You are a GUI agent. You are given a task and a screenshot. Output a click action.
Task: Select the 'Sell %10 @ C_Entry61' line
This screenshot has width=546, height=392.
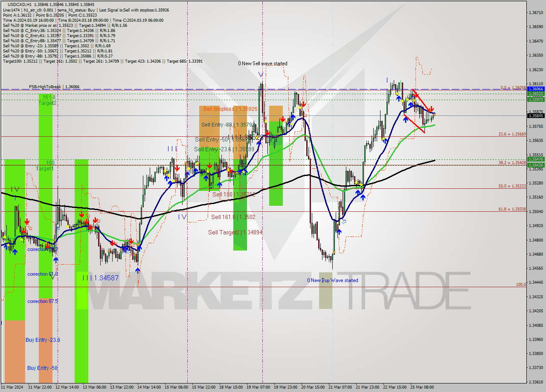coord(59,36)
